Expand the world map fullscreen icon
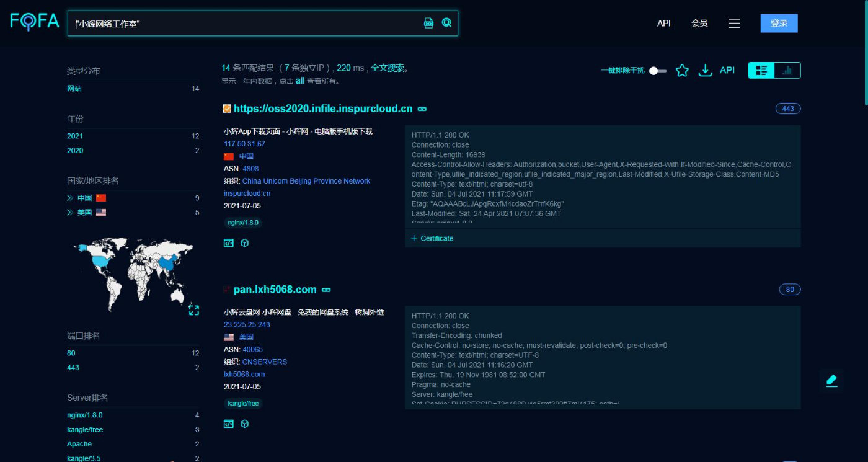The height and width of the screenshot is (462, 868). pyautogui.click(x=194, y=310)
